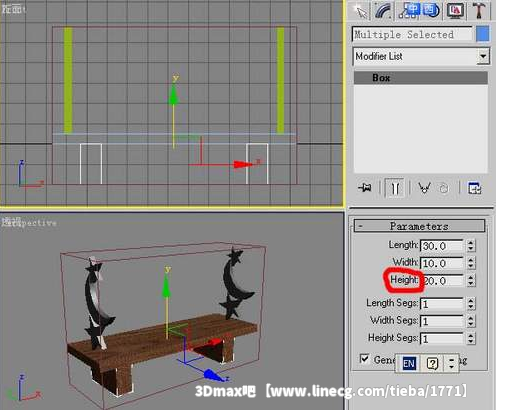The image size is (507, 410).
Task: Click the Width value field
Action: point(441,263)
